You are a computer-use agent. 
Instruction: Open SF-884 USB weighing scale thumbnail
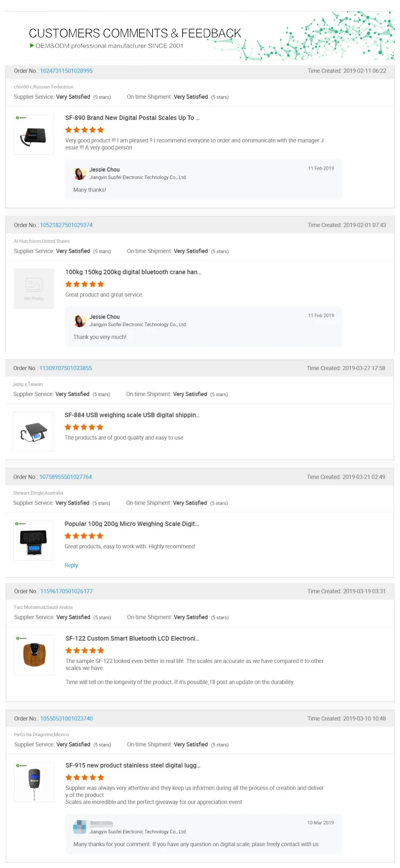pos(33,432)
